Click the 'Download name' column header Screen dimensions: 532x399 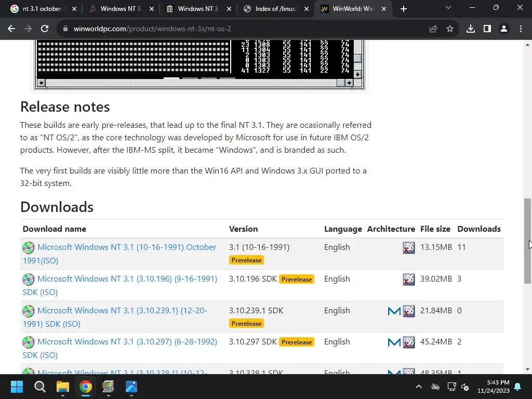(54, 229)
